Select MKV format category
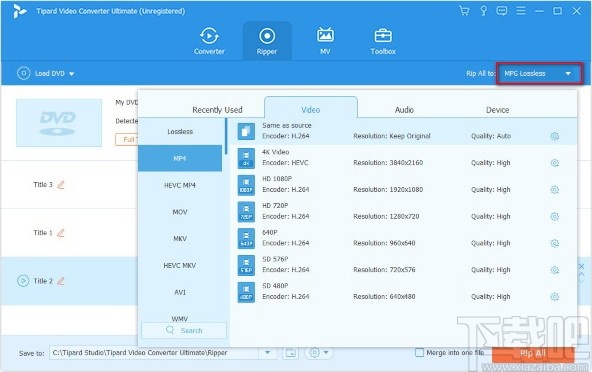This screenshot has height=372, width=592. click(180, 239)
